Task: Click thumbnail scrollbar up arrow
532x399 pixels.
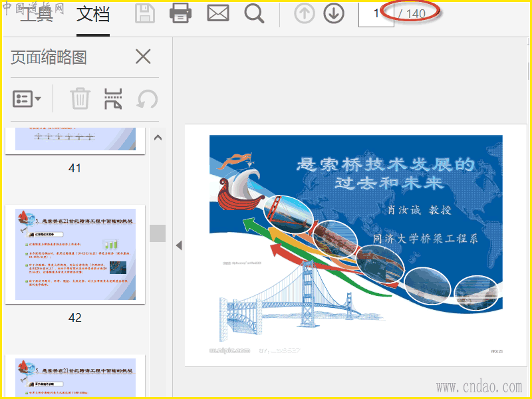Action: pyautogui.click(x=158, y=138)
